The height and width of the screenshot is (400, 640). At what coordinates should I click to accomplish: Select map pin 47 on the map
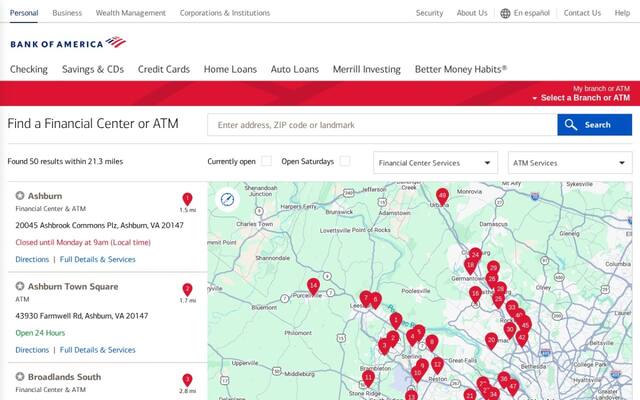[x=513, y=387]
